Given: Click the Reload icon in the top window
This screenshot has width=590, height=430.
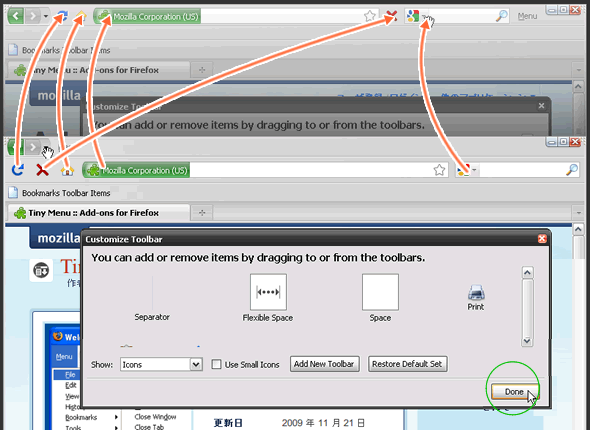Looking at the screenshot, I should (x=62, y=16).
